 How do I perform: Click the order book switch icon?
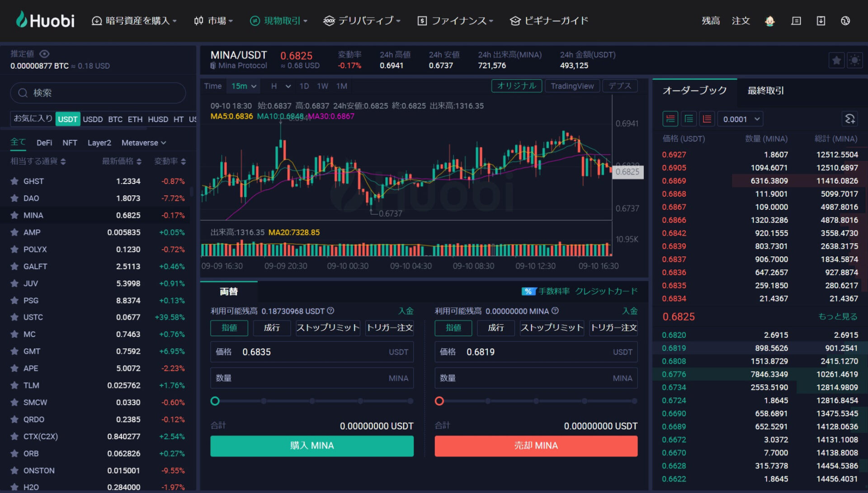tap(850, 119)
